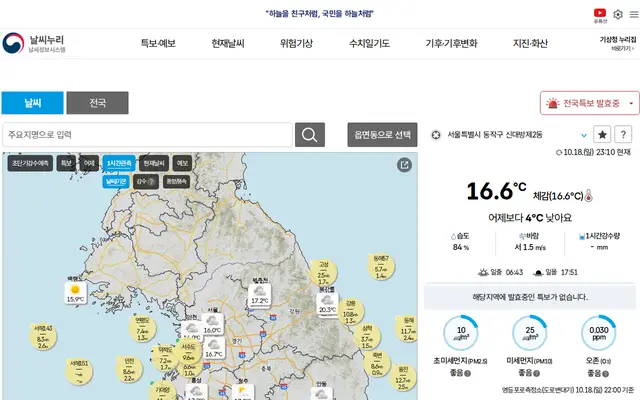The image size is (640, 400).
Task: Click the 오존 0.030 ppm gauge
Action: (x=599, y=333)
